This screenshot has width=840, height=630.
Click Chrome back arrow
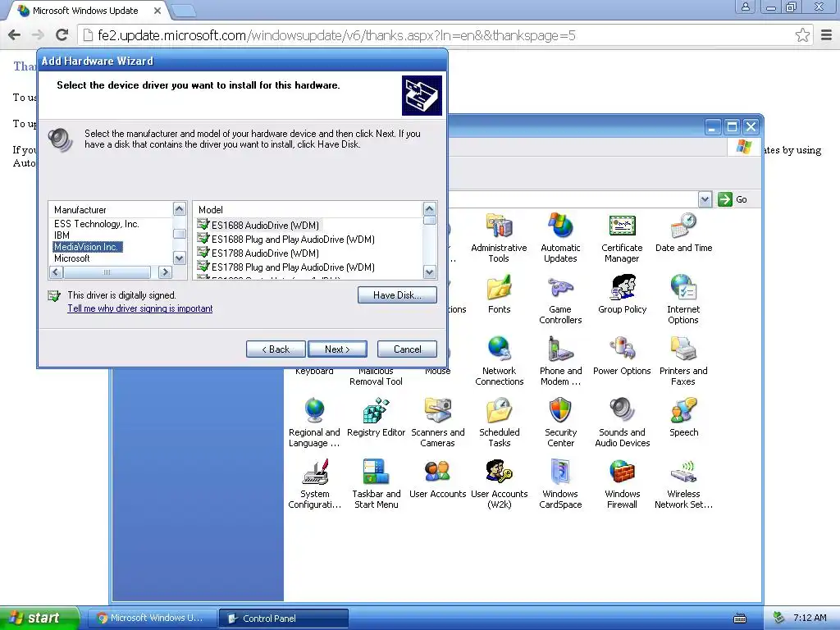pos(15,35)
